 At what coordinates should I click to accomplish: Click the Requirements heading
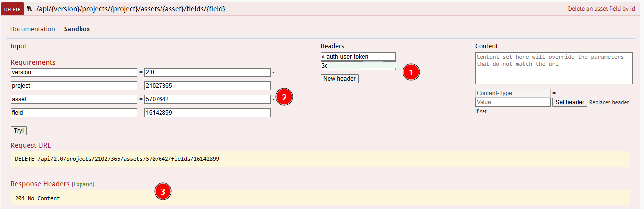coord(33,62)
